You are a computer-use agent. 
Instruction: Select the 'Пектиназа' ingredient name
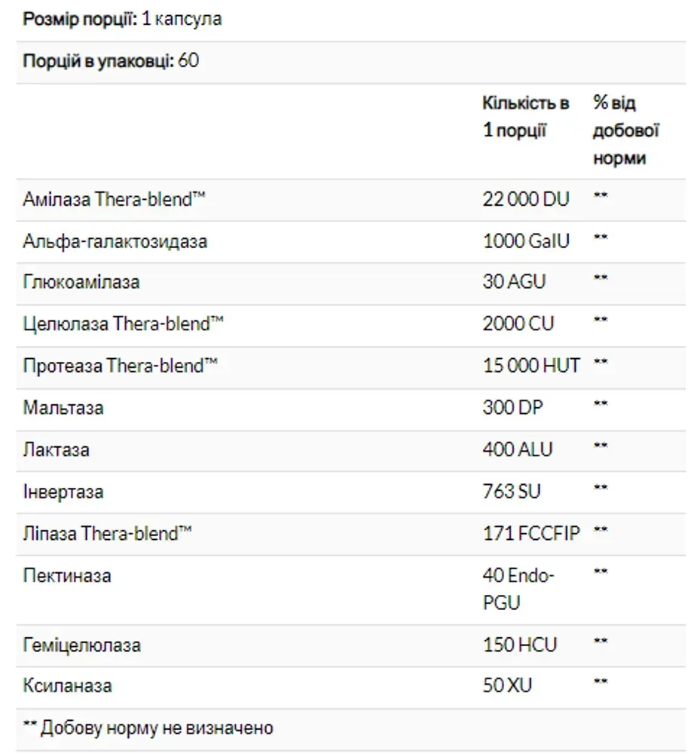point(67,575)
